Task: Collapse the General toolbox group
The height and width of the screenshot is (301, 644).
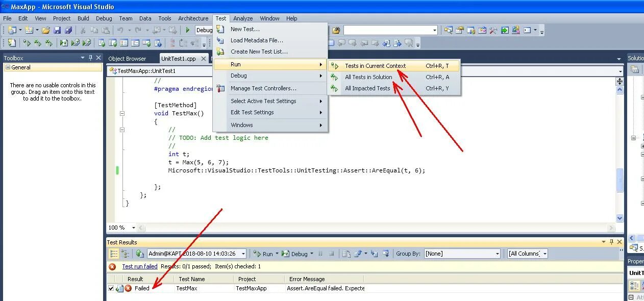Action: click(8, 67)
